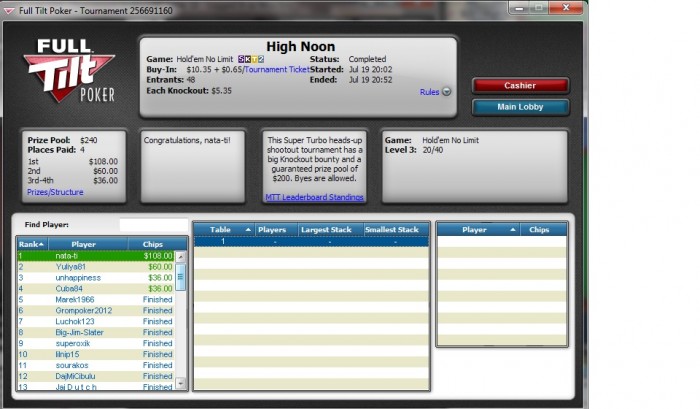This screenshot has width=700, height=409.
Task: Expand the Rules dropdown arrow icon
Action: click(446, 92)
